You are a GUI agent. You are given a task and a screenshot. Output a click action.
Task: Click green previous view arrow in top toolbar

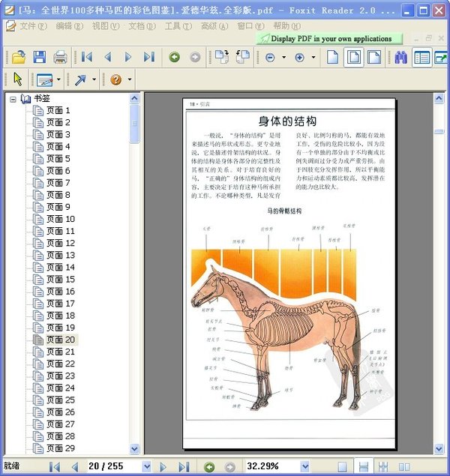click(x=174, y=57)
